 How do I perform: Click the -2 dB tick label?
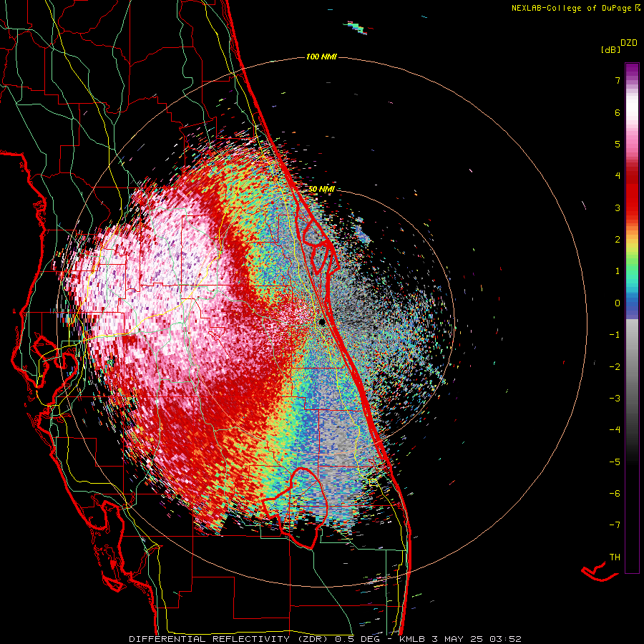[x=615, y=367]
